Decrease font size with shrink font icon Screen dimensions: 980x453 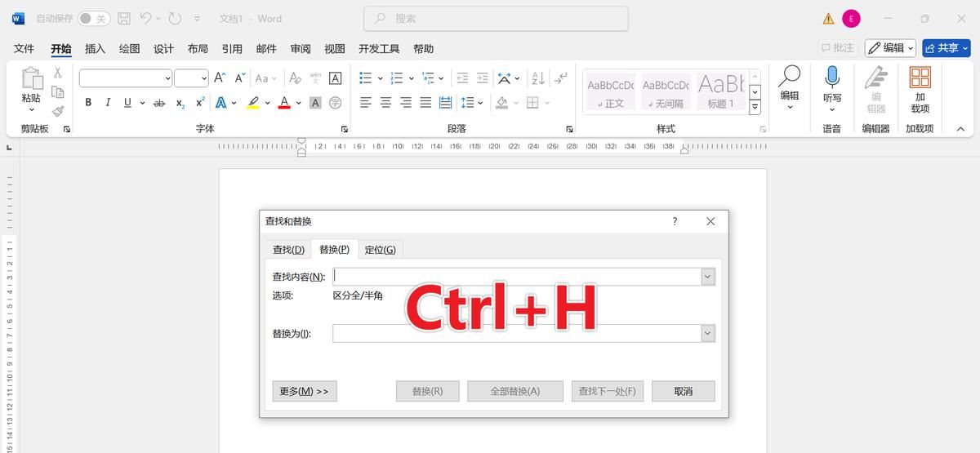240,78
